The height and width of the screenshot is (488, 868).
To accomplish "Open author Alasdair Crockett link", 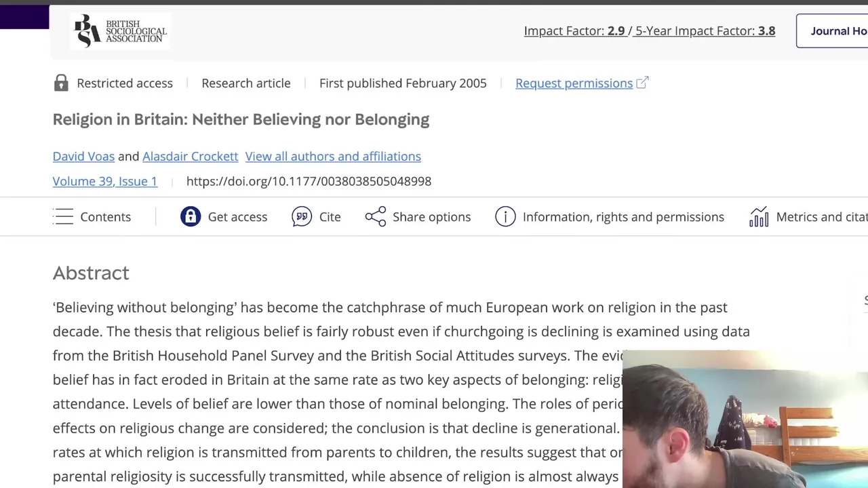I will (190, 157).
